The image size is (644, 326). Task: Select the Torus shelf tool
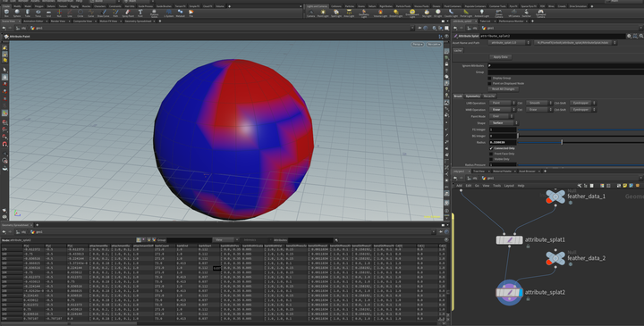38,13
